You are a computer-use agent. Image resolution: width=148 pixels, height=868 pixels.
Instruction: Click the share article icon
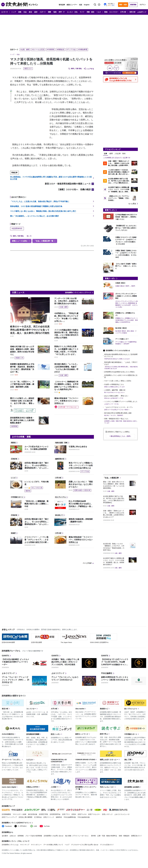point(85,68)
